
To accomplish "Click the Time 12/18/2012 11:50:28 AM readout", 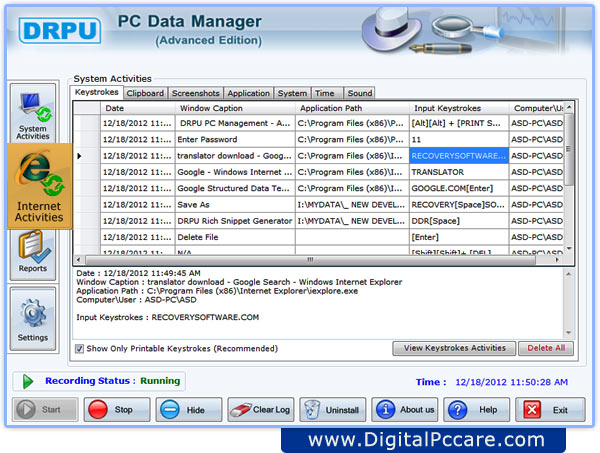I will click(x=492, y=382).
